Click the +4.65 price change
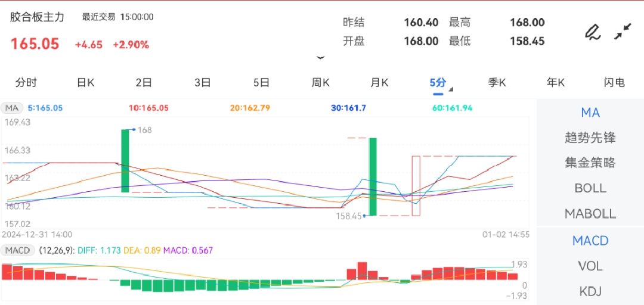Image resolution: width=644 pixels, height=305 pixels. point(89,45)
